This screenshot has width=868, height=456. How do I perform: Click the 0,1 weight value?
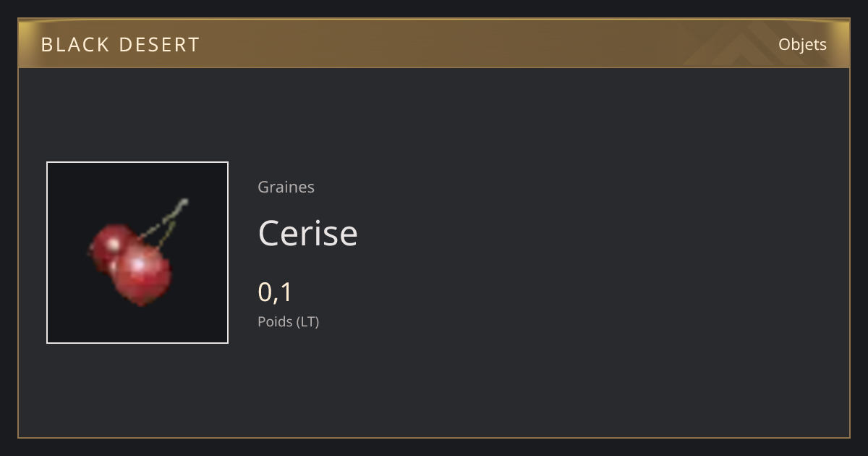(275, 292)
